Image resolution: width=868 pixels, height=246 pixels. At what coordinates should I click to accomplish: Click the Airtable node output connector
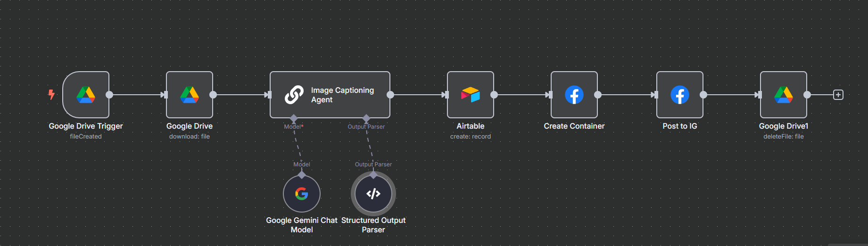494,95
